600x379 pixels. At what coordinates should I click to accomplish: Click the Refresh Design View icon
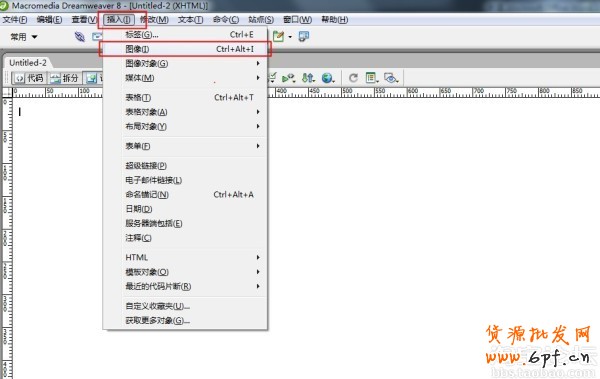tap(353, 78)
